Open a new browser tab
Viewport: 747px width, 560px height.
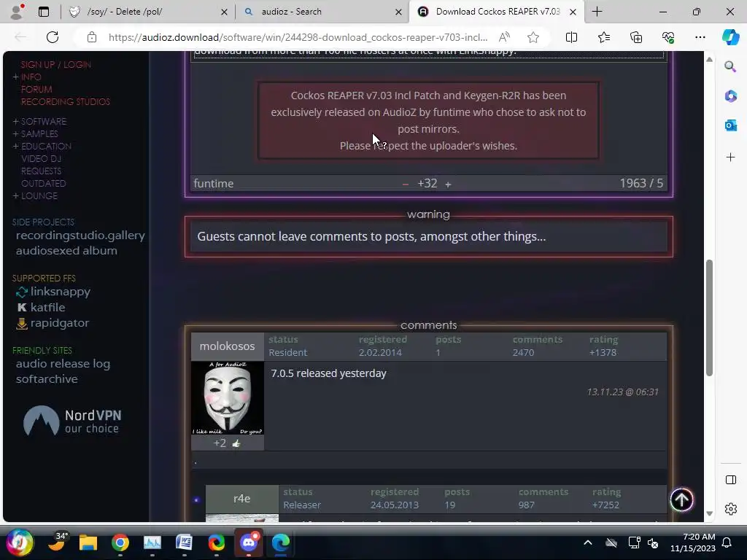coord(597,12)
